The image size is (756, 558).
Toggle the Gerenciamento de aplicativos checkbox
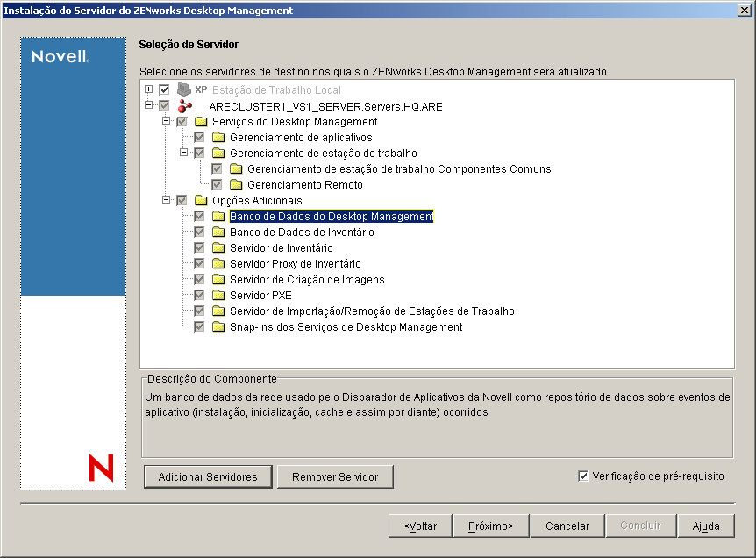(199, 137)
